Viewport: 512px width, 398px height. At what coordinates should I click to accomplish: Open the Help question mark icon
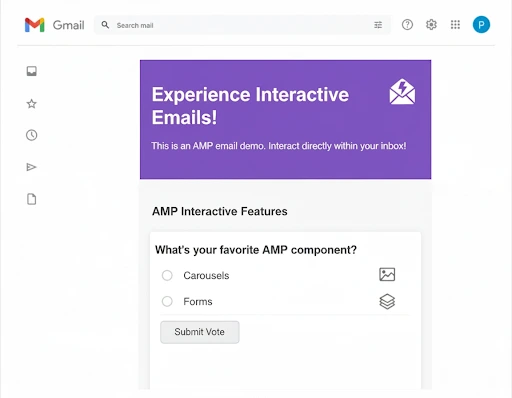[x=407, y=25]
